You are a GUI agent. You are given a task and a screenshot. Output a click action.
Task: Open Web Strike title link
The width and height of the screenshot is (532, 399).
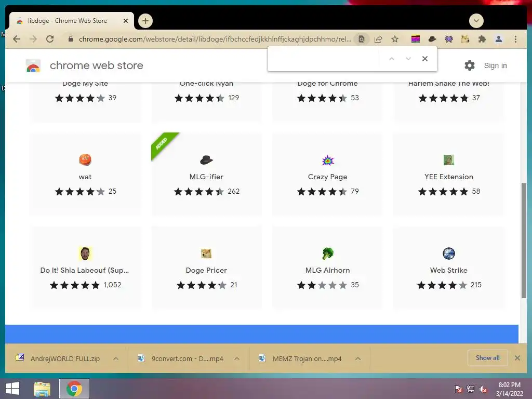click(x=448, y=270)
